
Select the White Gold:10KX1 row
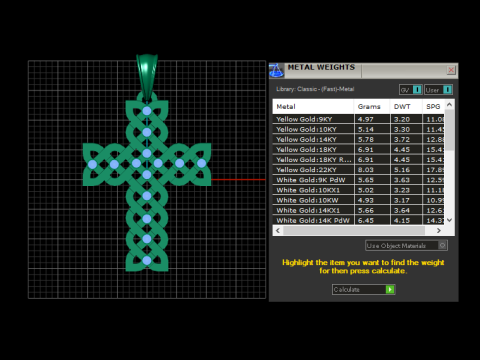point(358,190)
